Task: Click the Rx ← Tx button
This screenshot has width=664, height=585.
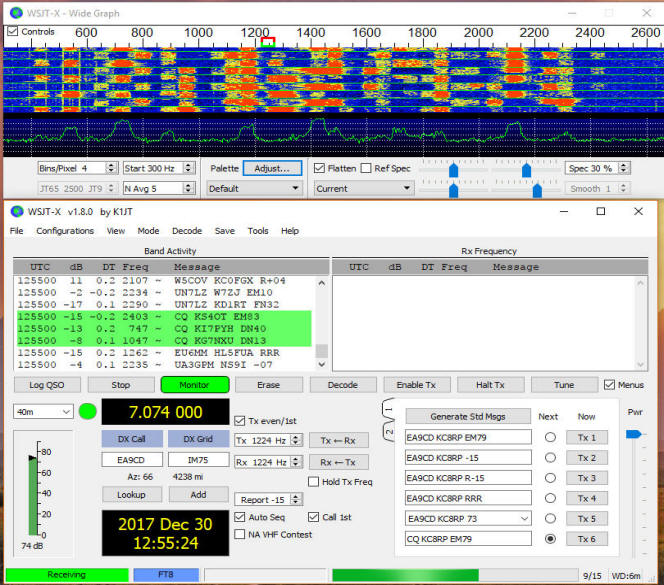Action: tap(338, 462)
